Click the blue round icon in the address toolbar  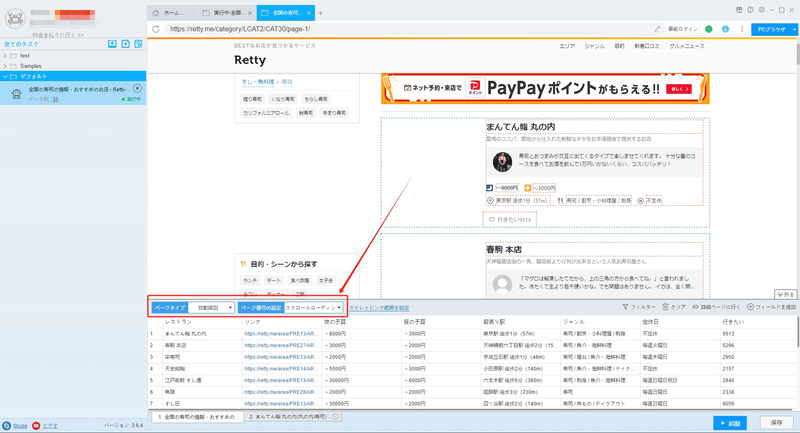coord(725,29)
